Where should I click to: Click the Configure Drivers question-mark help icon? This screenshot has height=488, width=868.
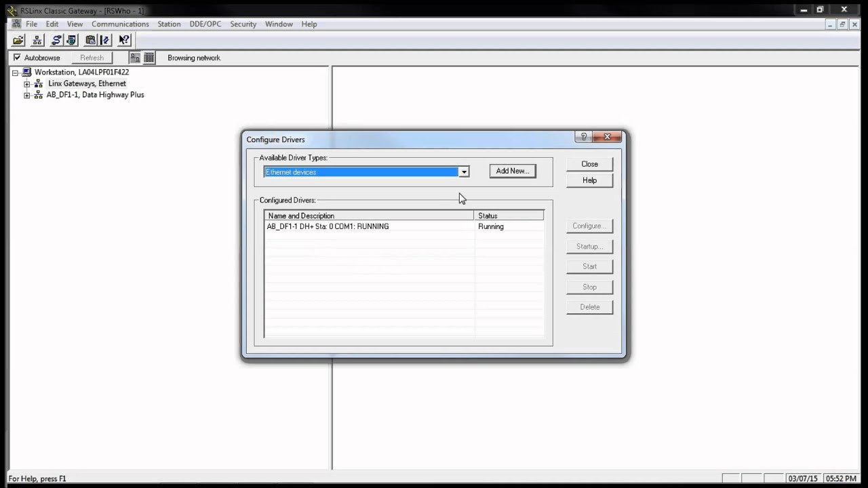coord(584,137)
